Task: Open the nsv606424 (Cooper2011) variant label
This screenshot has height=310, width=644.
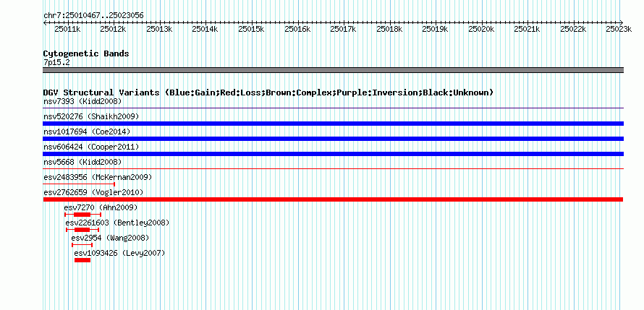Action: pyautogui.click(x=91, y=147)
